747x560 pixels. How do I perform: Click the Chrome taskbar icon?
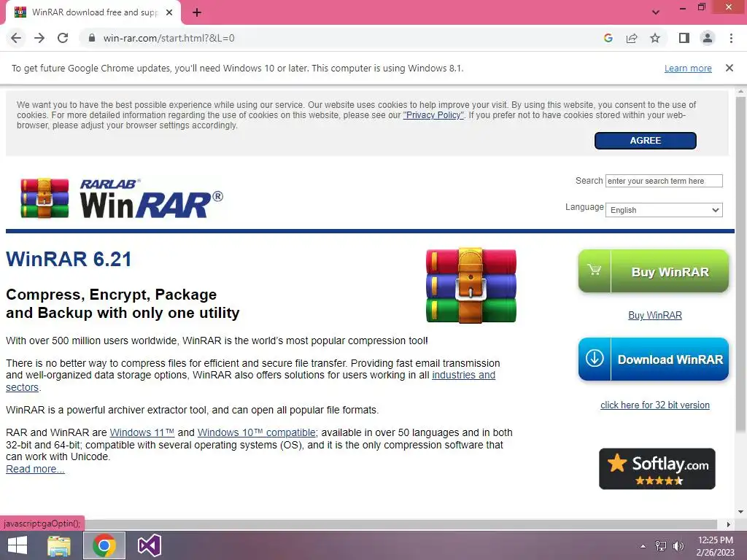(x=104, y=545)
